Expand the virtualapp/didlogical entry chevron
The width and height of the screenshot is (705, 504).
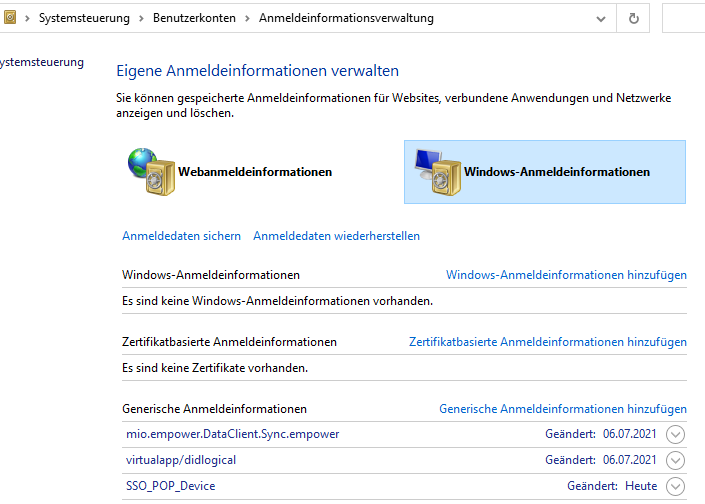(x=675, y=460)
